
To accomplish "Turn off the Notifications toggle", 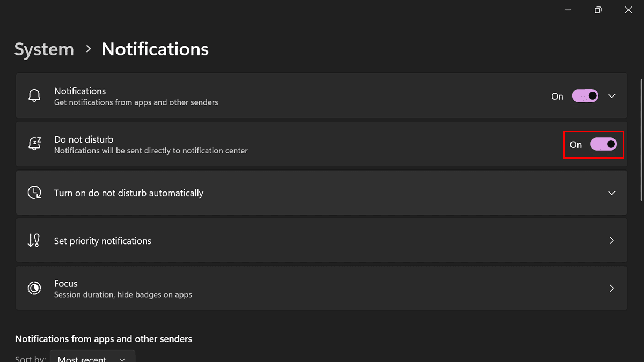I will [585, 96].
